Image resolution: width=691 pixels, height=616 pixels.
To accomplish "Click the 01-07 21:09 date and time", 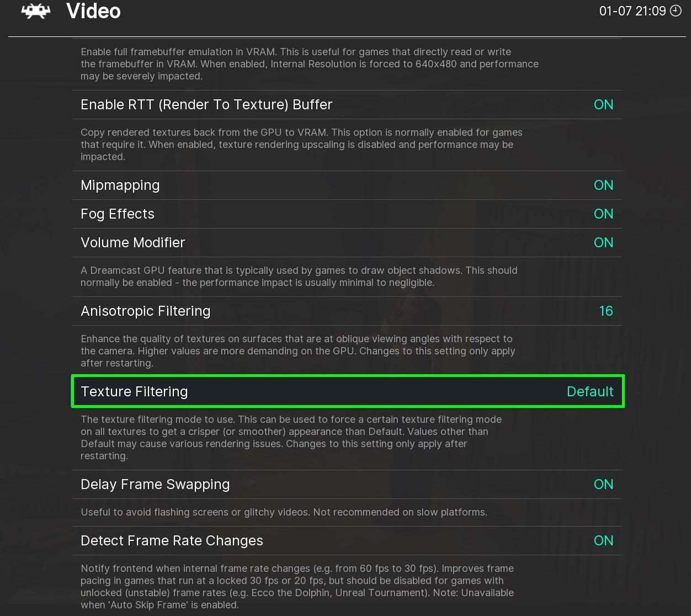I will 632,11.
